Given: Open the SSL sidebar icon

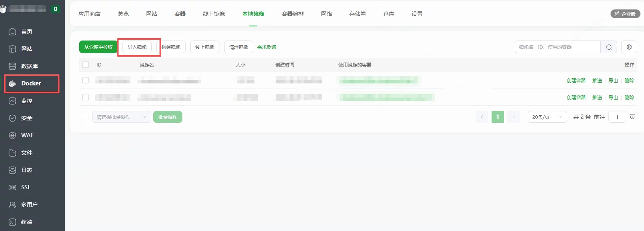Looking at the screenshot, I should 13,187.
